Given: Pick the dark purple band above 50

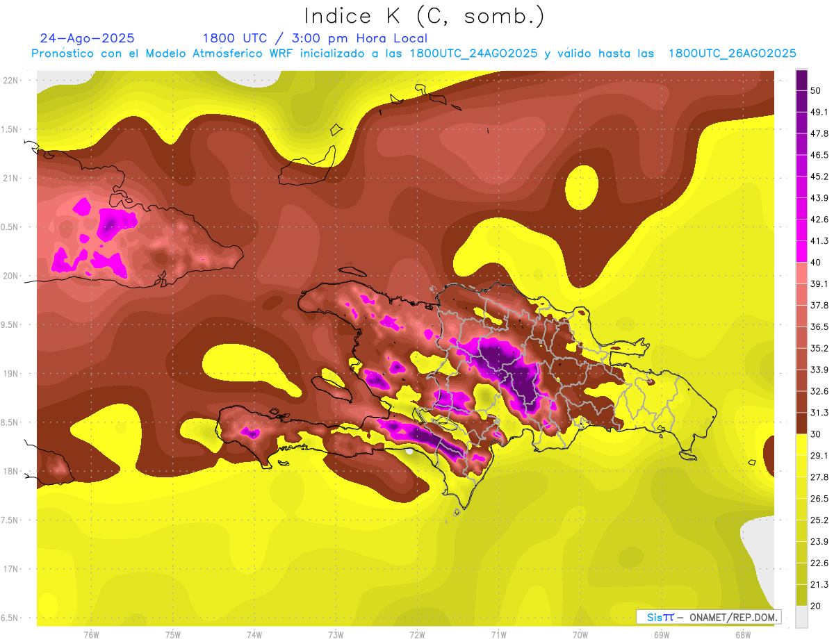Looking at the screenshot, I should click(801, 80).
